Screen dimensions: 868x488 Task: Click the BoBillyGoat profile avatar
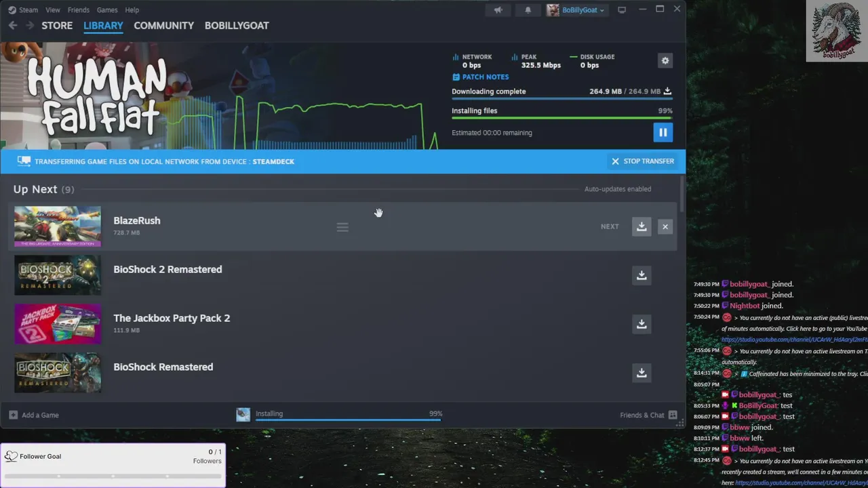(x=553, y=10)
